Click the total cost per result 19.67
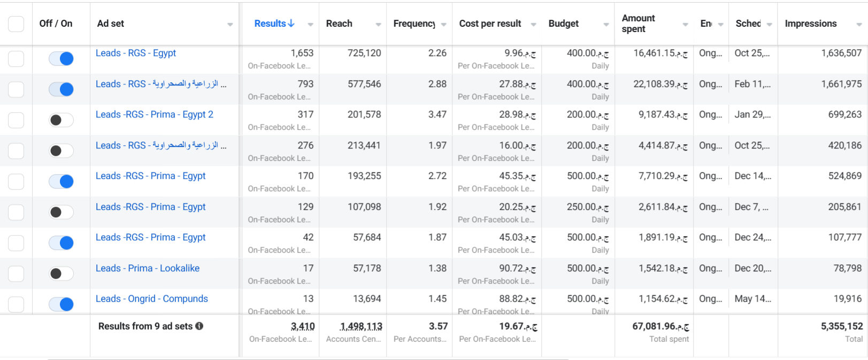The height and width of the screenshot is (360, 868). coord(518,326)
